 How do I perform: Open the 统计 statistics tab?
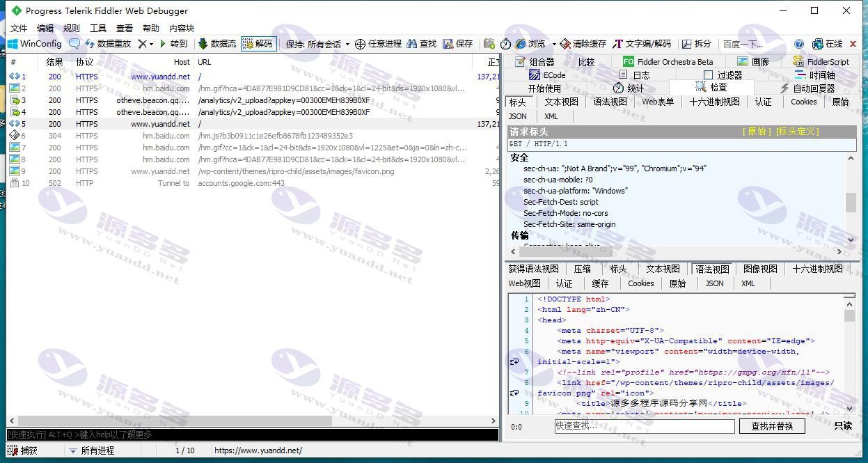(629, 88)
